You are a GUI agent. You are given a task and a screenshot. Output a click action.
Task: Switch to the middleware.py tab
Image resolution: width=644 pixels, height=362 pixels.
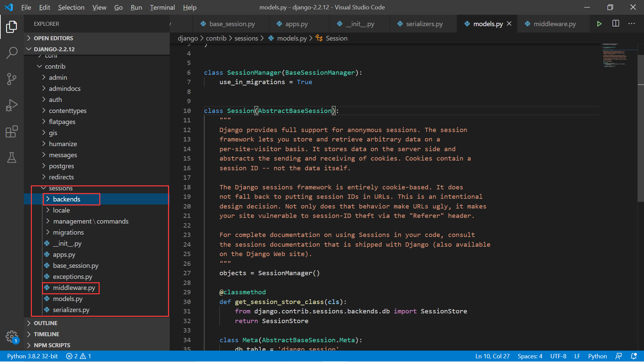point(554,24)
